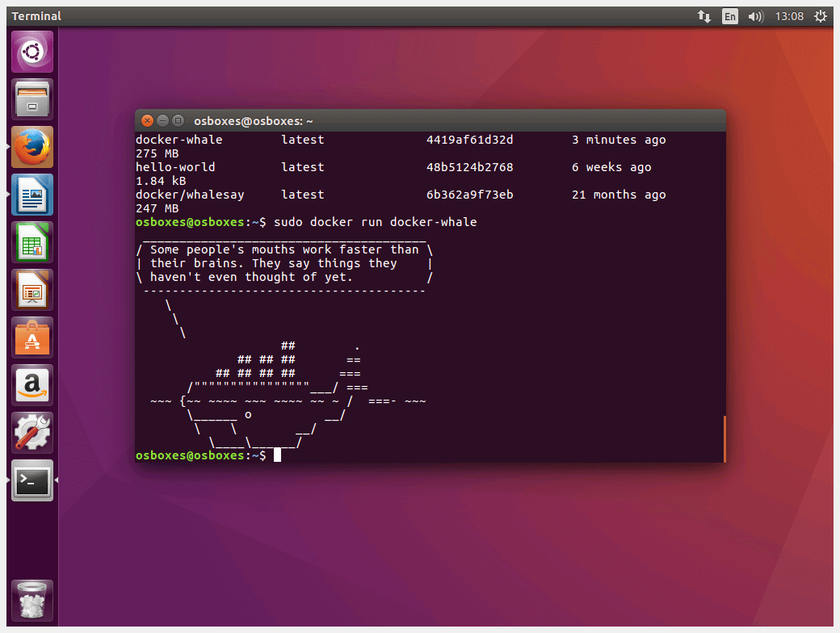
Task: Open the Firefox web browser from launcher
Action: click(32, 147)
